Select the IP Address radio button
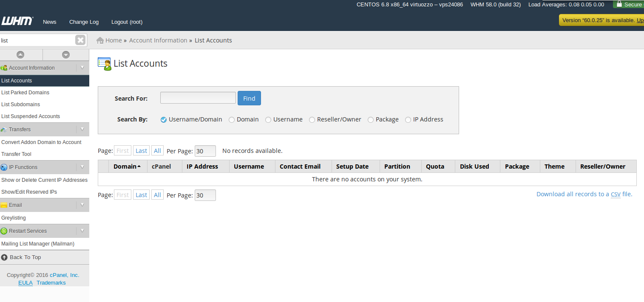 tap(408, 120)
